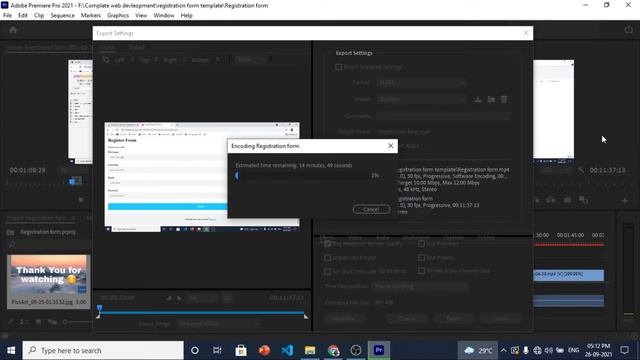Toggle Import into Project checkbox
This screenshot has width=640, height=360.
[327, 258]
